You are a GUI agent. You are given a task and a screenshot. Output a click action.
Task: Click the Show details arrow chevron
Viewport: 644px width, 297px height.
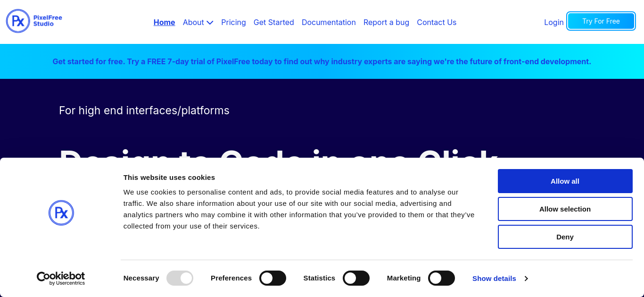(526, 279)
